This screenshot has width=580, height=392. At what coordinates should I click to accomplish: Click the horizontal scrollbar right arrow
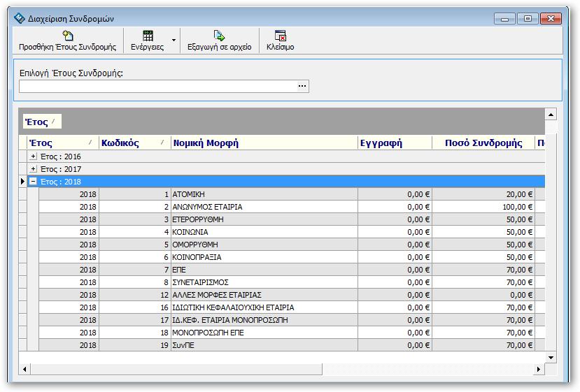(539, 369)
